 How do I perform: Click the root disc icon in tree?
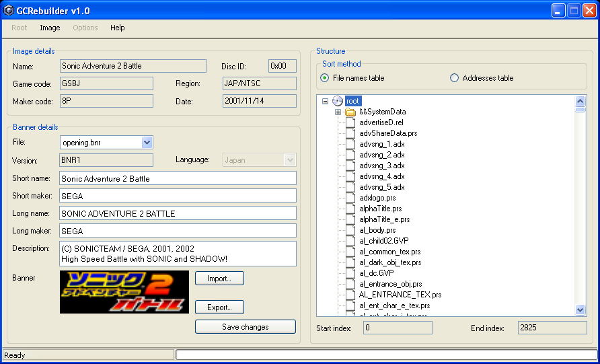338,101
